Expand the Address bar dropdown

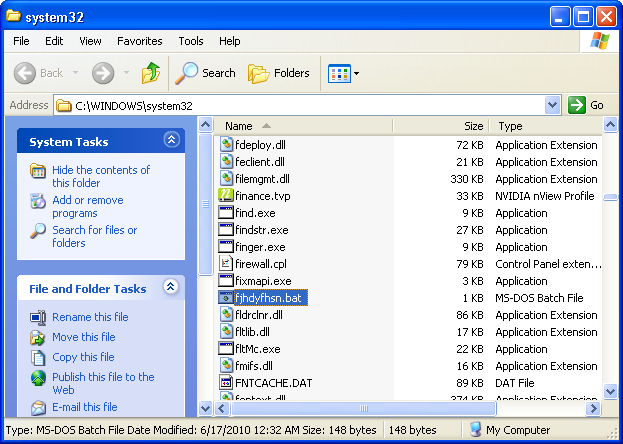click(x=552, y=105)
